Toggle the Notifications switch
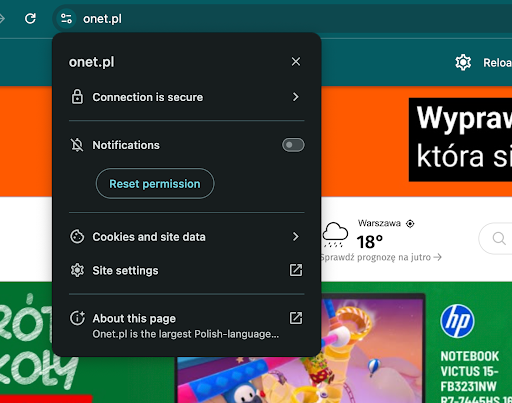 coord(293,145)
